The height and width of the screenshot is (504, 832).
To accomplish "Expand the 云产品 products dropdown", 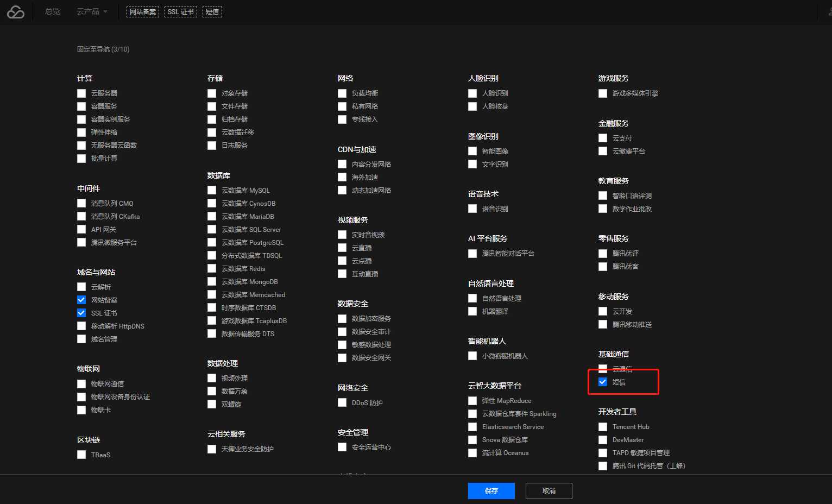I will coord(92,11).
